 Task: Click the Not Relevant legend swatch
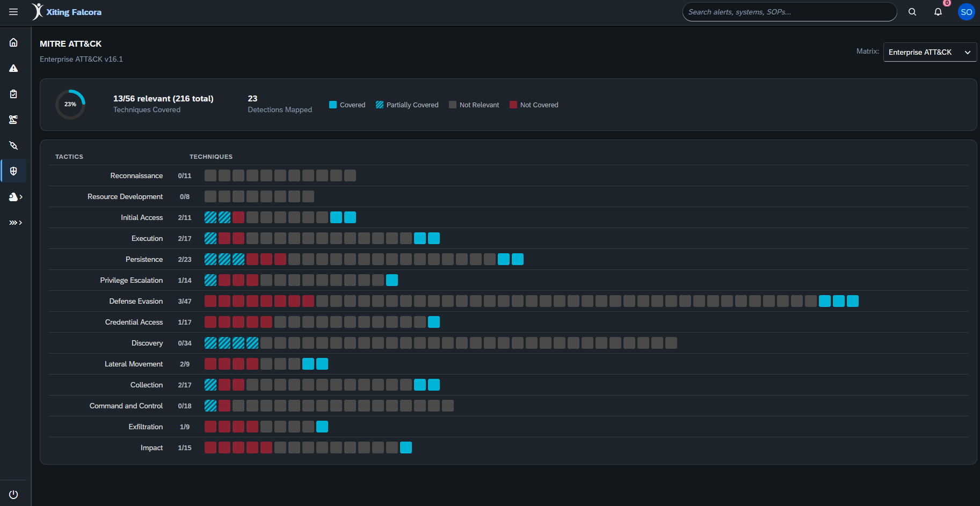point(453,105)
